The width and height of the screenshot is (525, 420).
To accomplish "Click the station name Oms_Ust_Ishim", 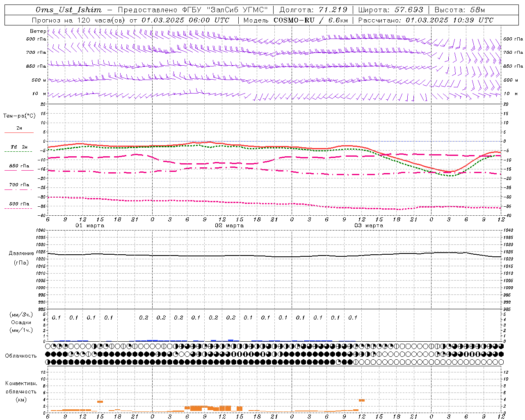I will coord(69,10).
